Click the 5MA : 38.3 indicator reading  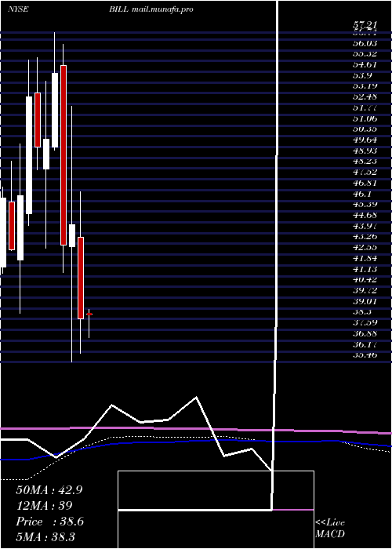click(45, 537)
